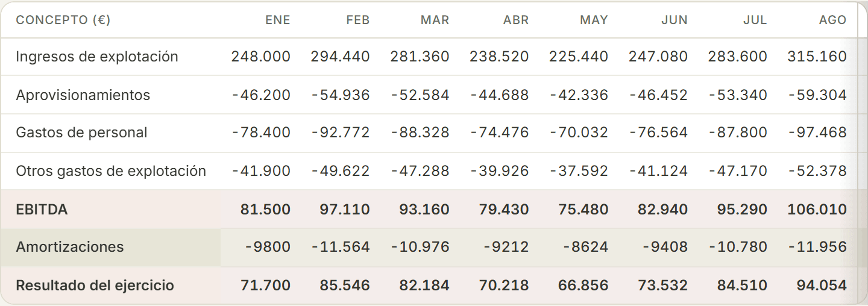Click the MAY column header
The image size is (868, 306).
594,20
